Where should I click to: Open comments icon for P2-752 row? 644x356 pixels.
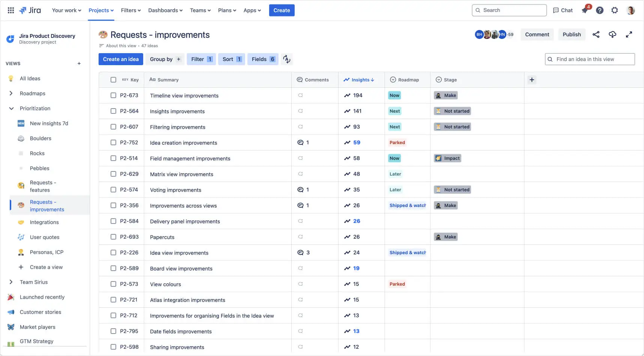pos(300,143)
